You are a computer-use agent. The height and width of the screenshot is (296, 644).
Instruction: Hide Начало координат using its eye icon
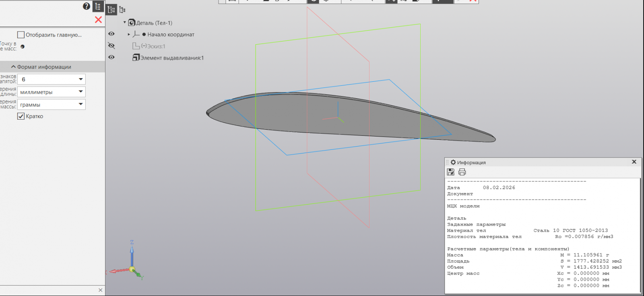tap(111, 34)
